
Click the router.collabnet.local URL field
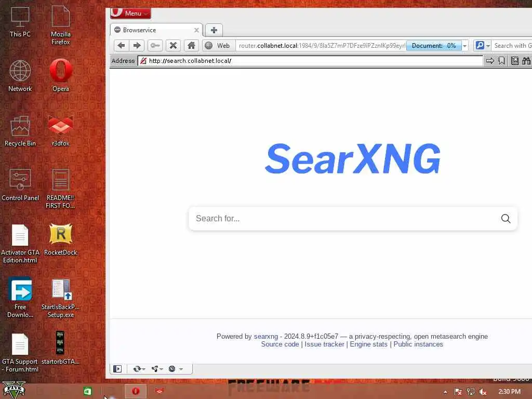(321, 46)
